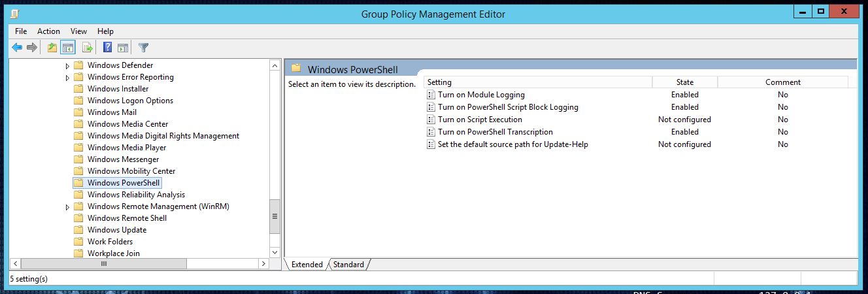The width and height of the screenshot is (868, 294).
Task: Click Enabled state for Module Logging
Action: (685, 95)
